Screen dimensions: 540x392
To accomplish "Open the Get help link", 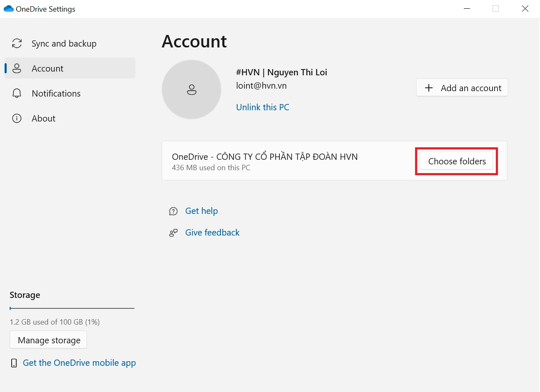I will [202, 211].
